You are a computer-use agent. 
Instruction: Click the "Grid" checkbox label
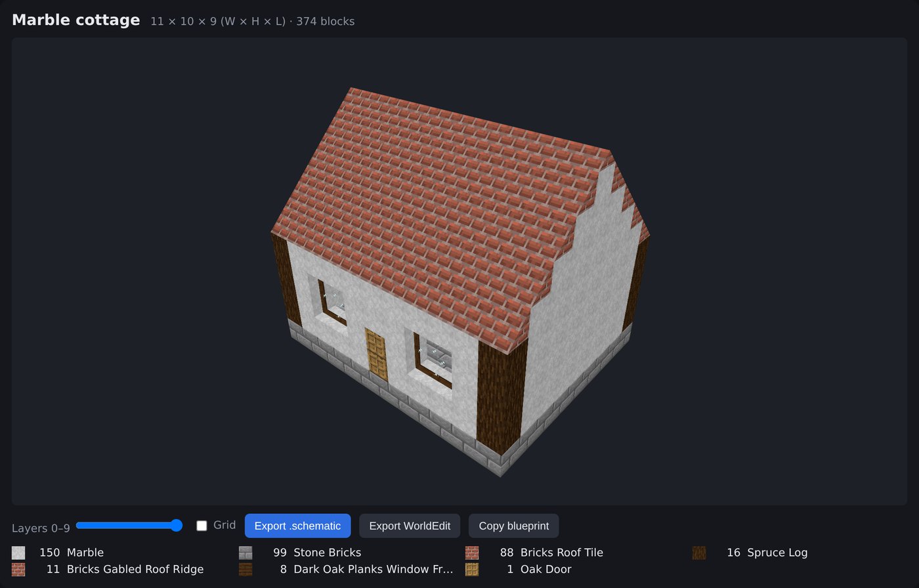(x=224, y=525)
